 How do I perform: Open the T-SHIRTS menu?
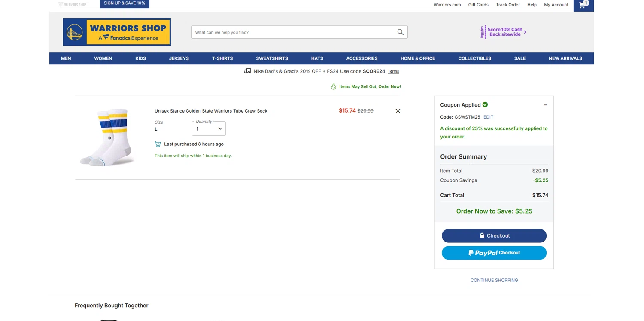[x=222, y=58]
